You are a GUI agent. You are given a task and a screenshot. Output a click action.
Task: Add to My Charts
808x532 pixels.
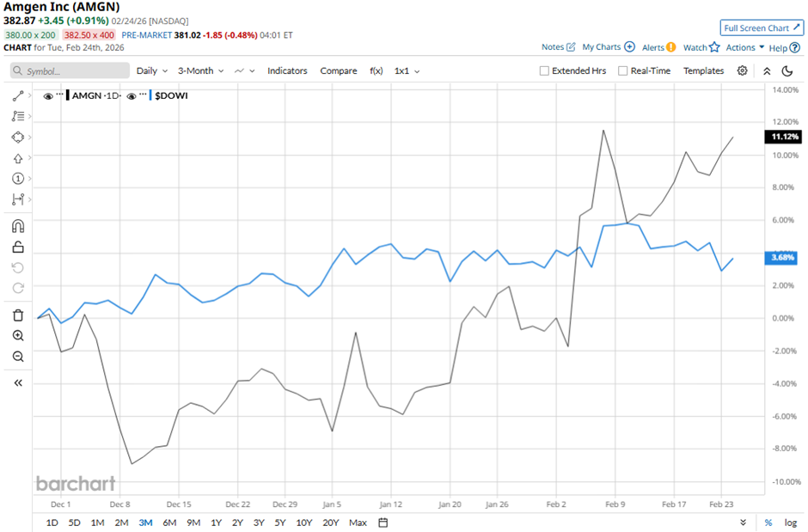(609, 47)
